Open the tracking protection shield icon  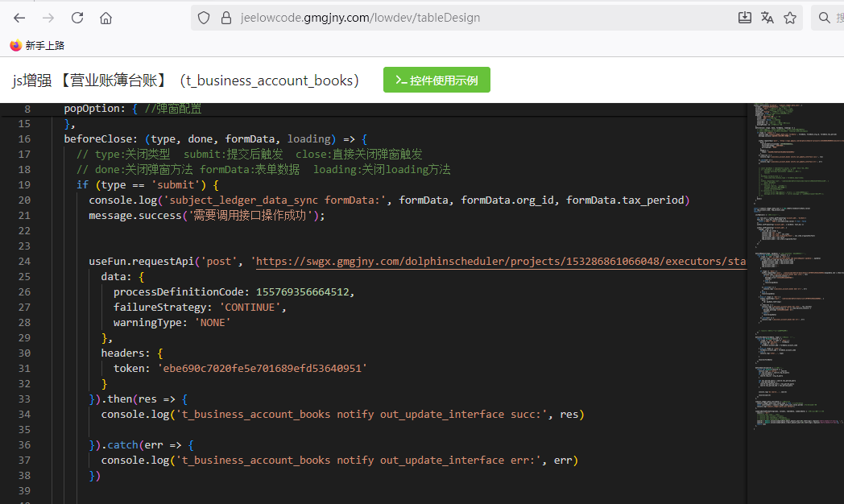204,18
